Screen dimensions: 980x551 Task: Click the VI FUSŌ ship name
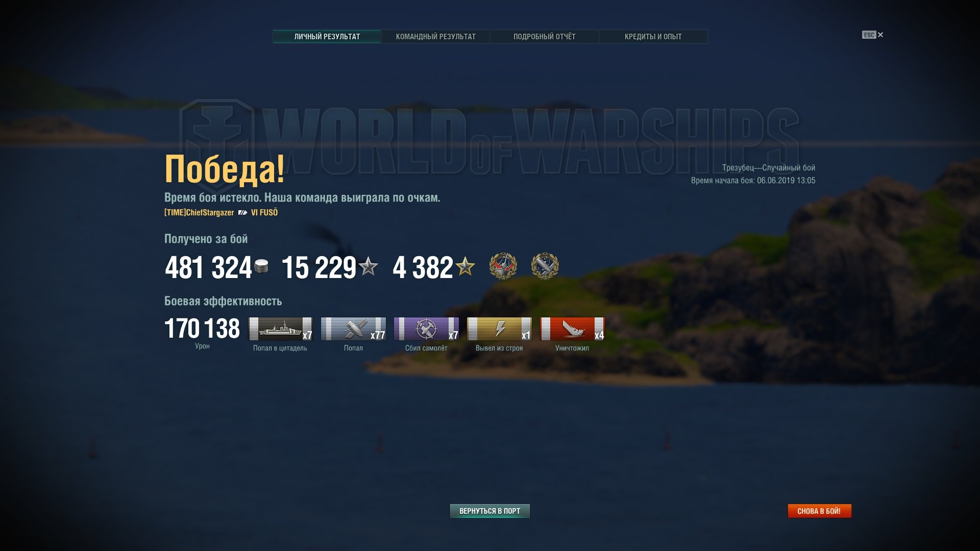[x=264, y=212]
